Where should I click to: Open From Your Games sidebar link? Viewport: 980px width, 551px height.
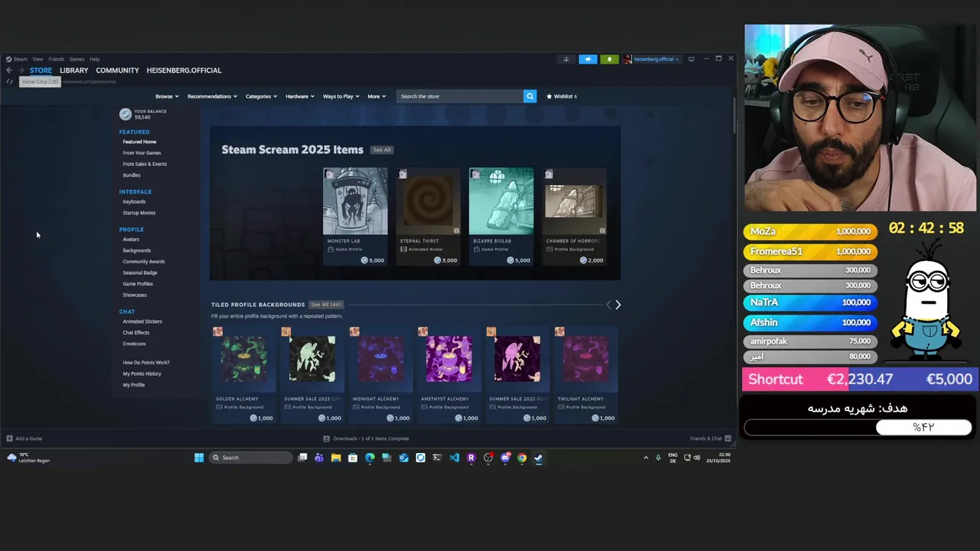(x=142, y=153)
